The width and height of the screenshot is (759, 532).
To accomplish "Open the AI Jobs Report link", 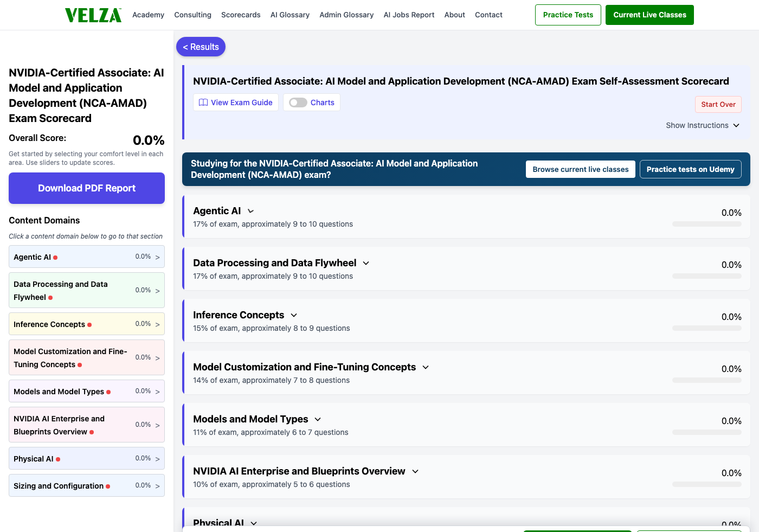I will [409, 15].
